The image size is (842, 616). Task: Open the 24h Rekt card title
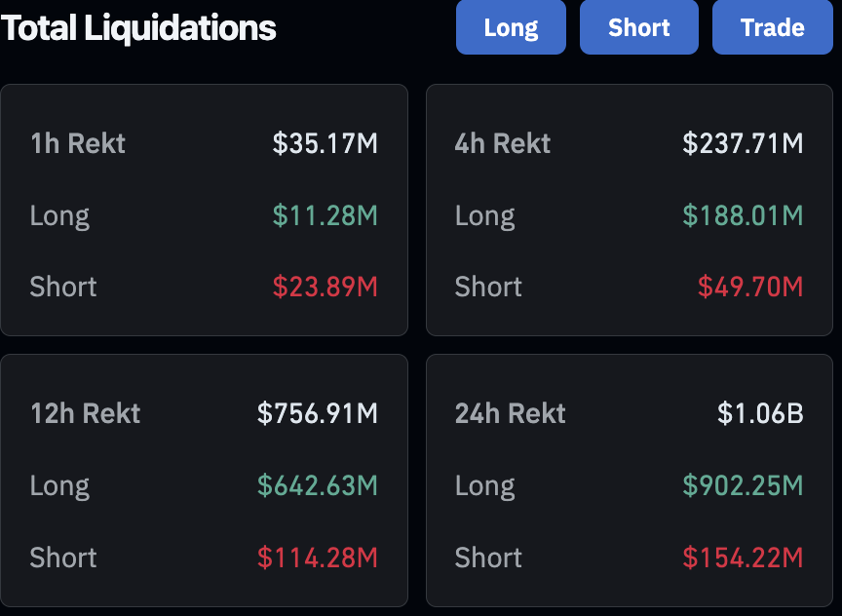pos(510,413)
